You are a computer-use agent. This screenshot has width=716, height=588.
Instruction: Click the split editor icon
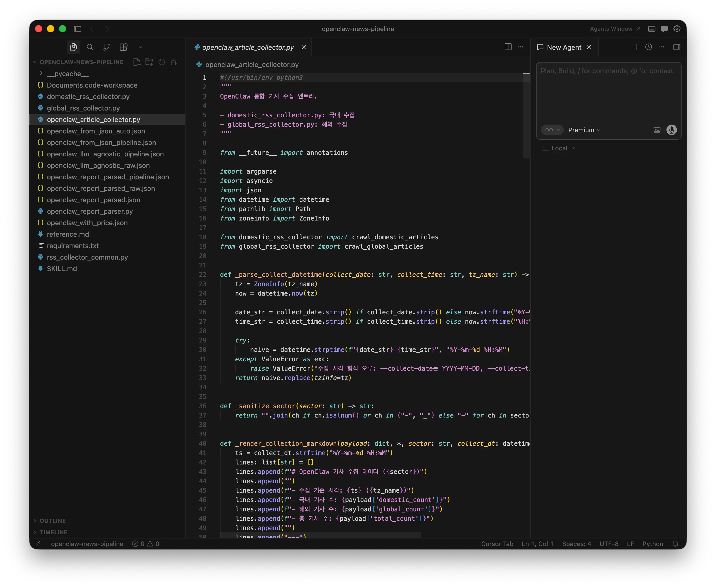click(x=508, y=47)
